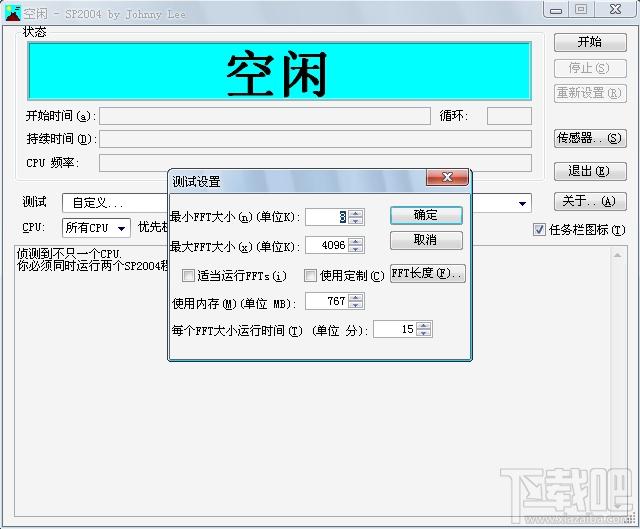Screen dimensions: 640x529
Task: Click the cyan 空闲 status display
Action: 280,71
